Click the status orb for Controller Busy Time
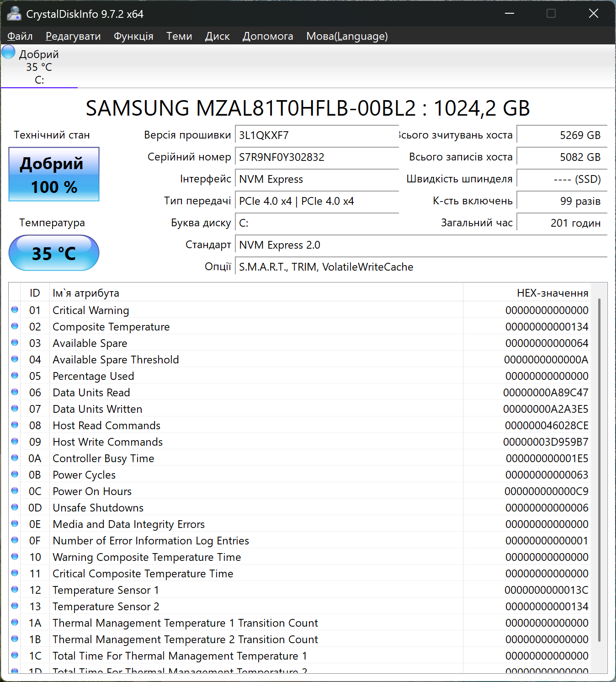 click(x=15, y=458)
